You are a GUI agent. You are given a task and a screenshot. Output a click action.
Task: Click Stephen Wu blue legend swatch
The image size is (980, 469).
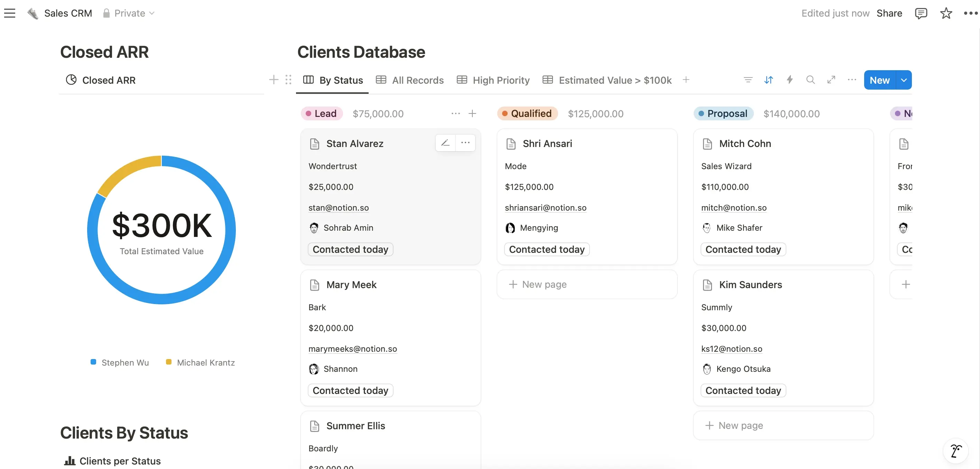93,362
